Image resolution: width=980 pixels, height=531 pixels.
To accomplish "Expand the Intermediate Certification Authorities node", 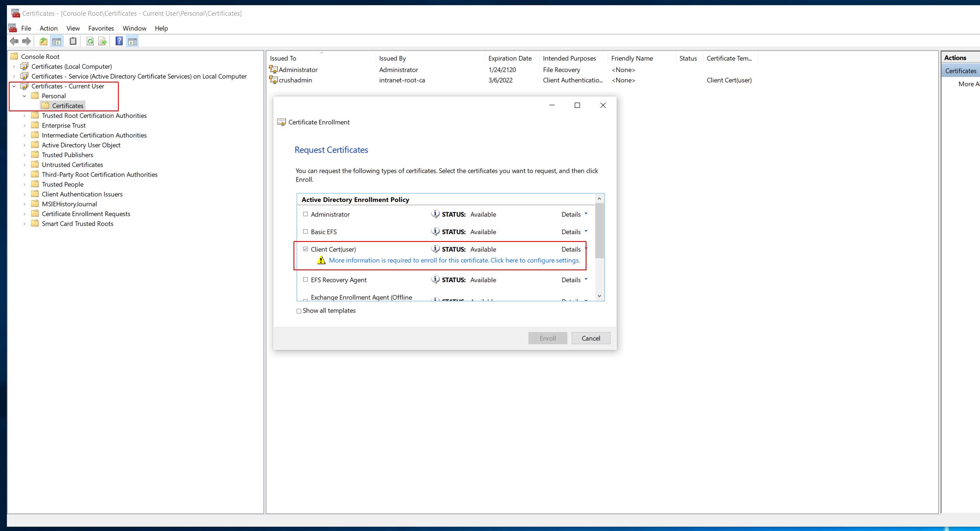I will point(24,135).
